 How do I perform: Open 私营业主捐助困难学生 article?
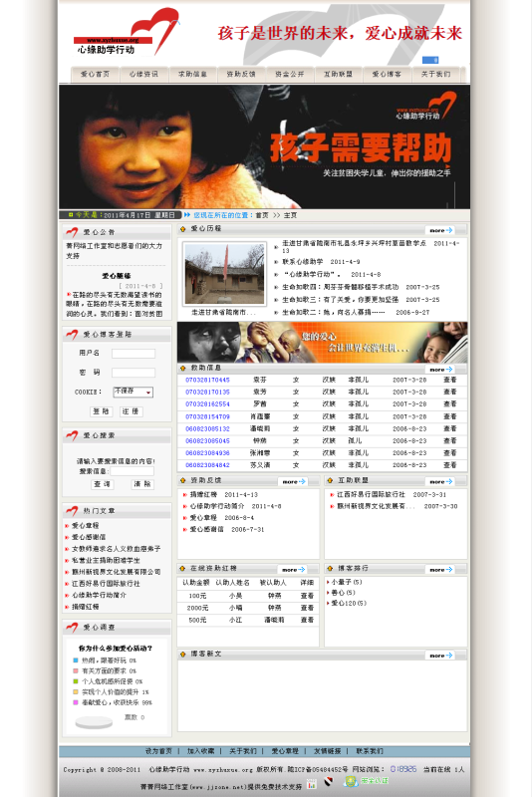(106, 560)
